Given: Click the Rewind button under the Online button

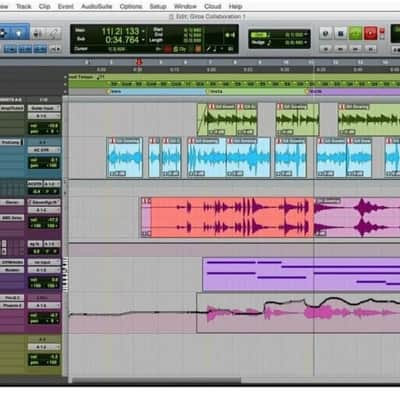Looking at the screenshot, I should [x=326, y=49].
